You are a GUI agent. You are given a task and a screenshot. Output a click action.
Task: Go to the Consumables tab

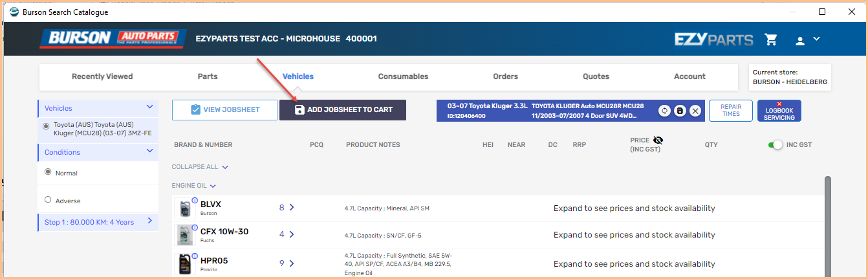403,76
